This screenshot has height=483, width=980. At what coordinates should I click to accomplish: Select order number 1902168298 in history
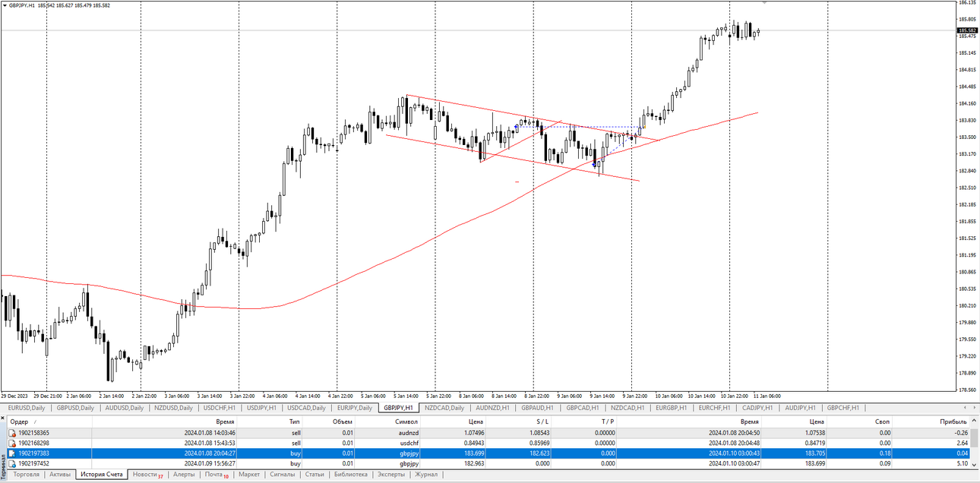(x=33, y=443)
